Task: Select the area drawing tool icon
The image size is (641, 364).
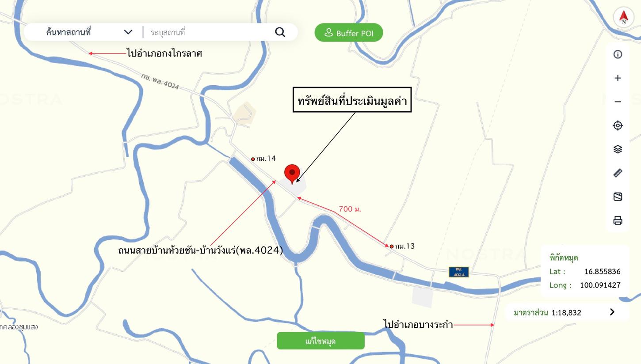Action: [618, 197]
